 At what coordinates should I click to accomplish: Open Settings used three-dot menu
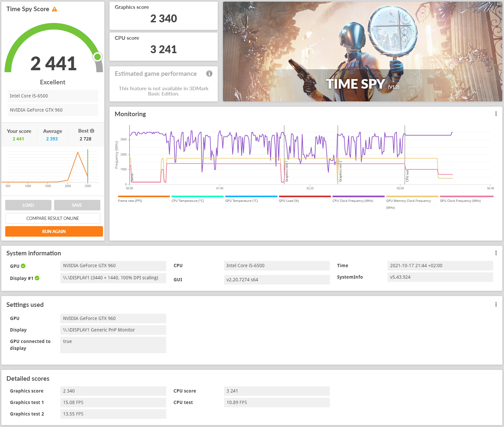496,305
